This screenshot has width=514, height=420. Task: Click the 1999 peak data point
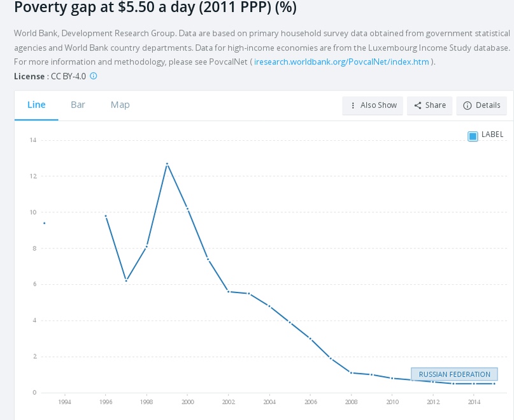coord(167,164)
